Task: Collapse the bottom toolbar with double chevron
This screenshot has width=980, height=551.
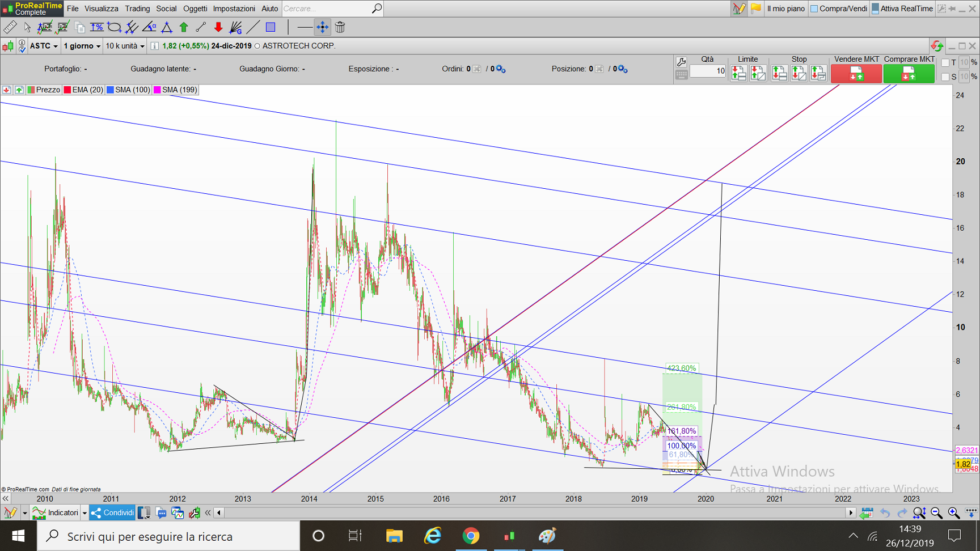Action: coord(208,513)
